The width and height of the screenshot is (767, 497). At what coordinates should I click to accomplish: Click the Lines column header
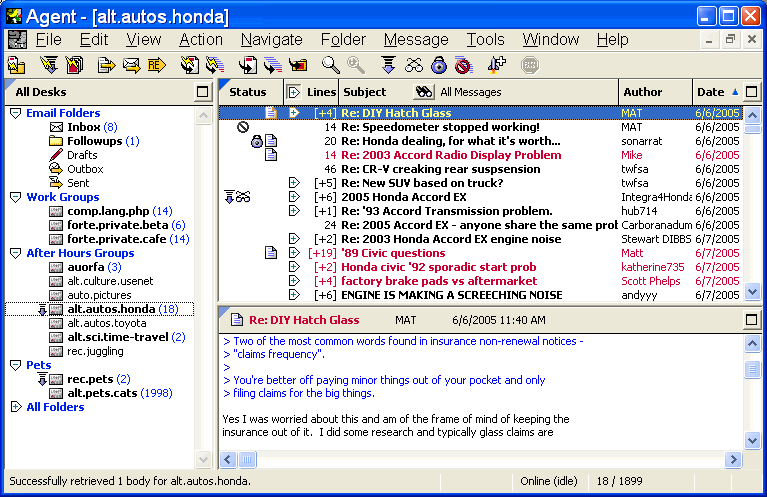tap(321, 92)
